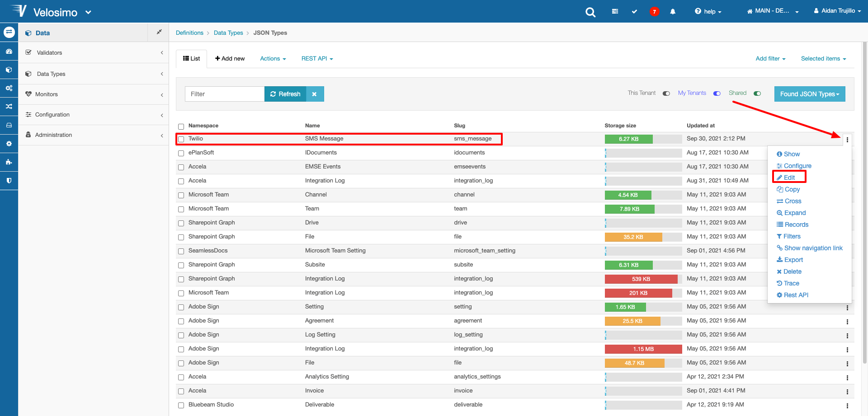Check the Accela EMSE Events row checkbox
868x416 pixels.
(181, 167)
